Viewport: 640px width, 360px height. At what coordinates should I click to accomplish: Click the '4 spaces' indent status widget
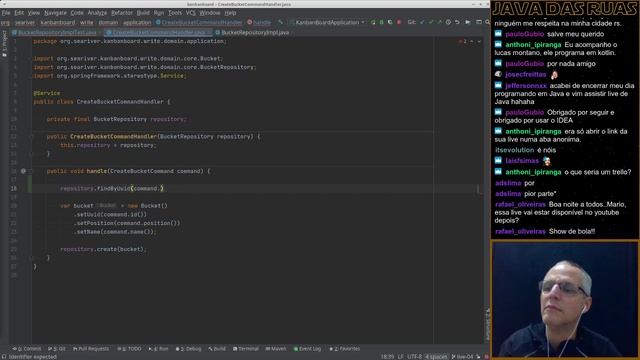click(x=436, y=357)
